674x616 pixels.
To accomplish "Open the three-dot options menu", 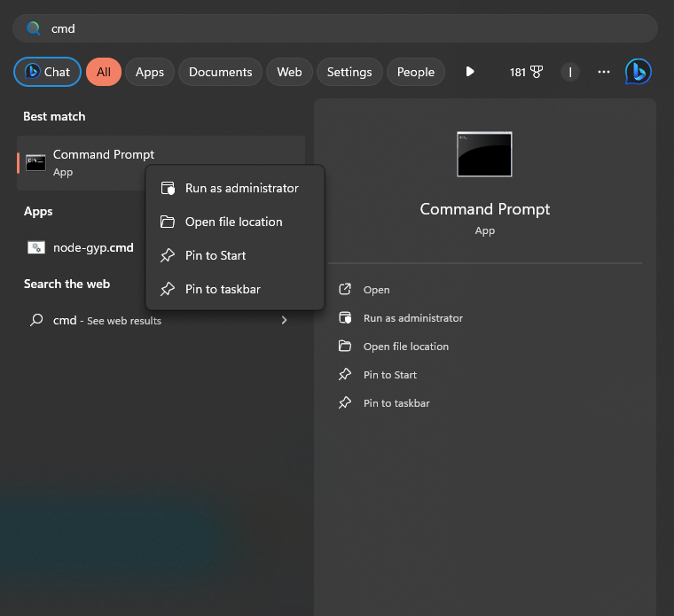I will click(x=604, y=72).
